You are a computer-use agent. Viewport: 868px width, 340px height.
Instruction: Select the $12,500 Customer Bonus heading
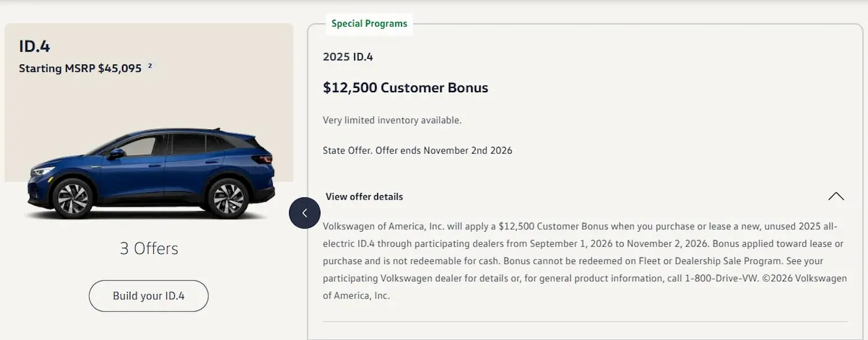405,88
